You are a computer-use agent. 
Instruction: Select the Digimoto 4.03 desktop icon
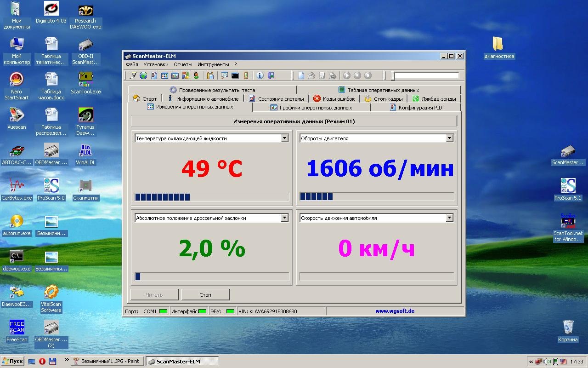51,12
